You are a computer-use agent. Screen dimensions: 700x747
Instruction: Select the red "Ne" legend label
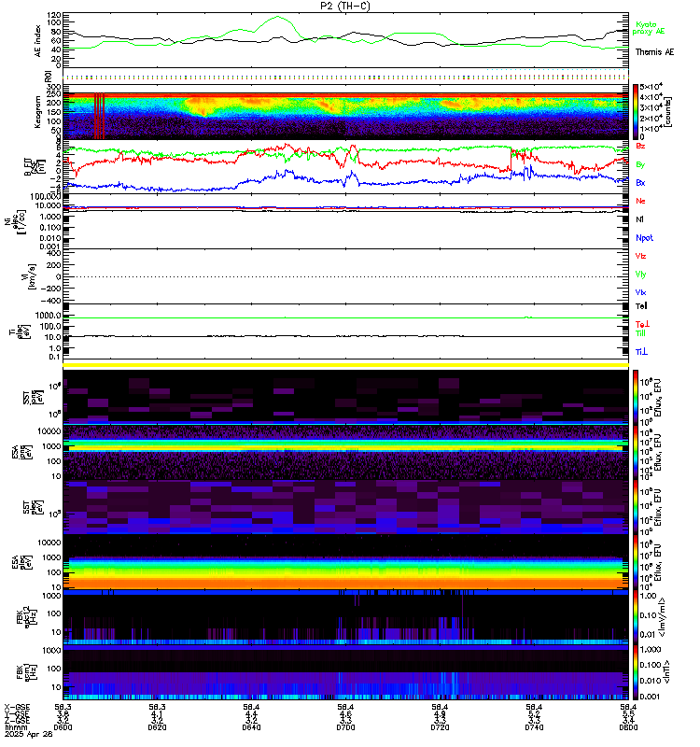[640, 201]
